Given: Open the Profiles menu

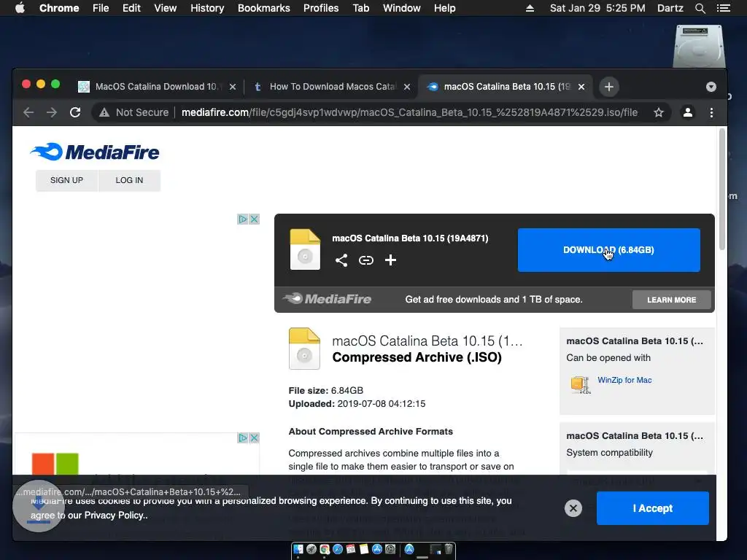Looking at the screenshot, I should click(x=321, y=8).
